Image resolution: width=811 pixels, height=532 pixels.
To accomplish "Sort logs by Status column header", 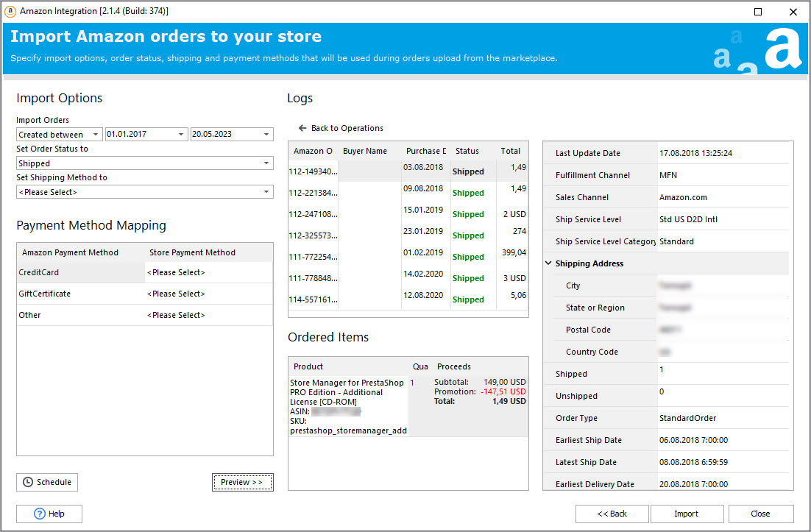I will pos(467,151).
